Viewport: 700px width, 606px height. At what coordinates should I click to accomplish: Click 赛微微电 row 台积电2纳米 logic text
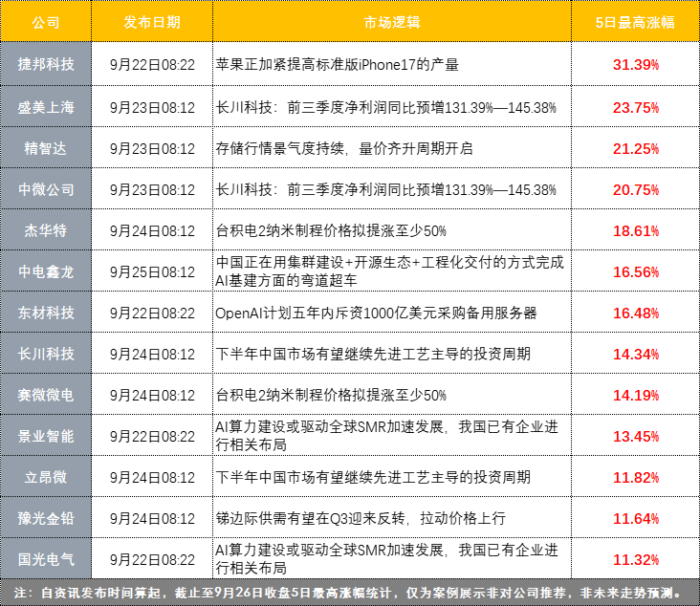[331, 395]
